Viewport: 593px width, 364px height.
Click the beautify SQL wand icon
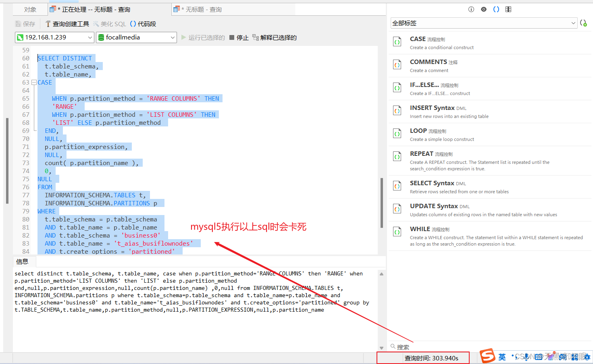(96, 24)
